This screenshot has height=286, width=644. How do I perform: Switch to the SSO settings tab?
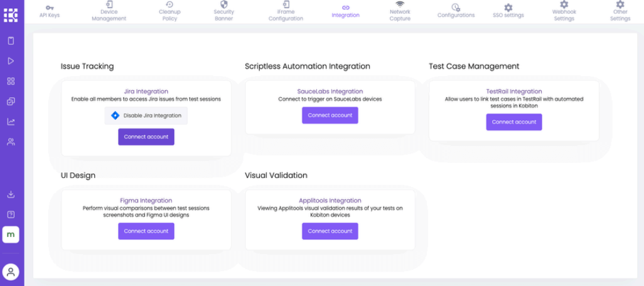508,15
